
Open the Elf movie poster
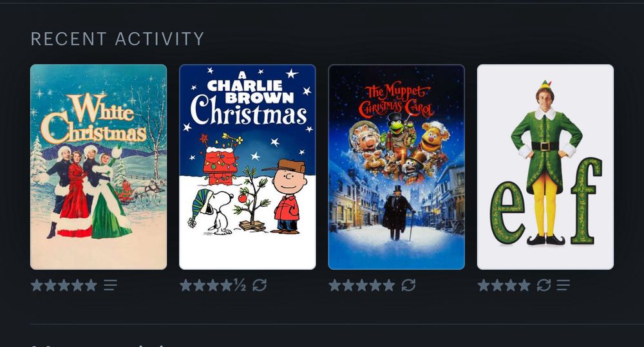coord(545,167)
